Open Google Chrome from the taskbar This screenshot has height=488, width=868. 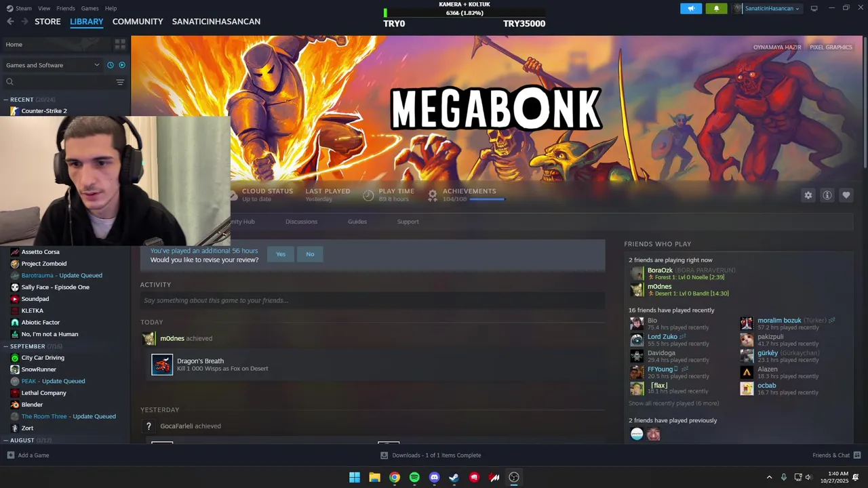pos(394,477)
